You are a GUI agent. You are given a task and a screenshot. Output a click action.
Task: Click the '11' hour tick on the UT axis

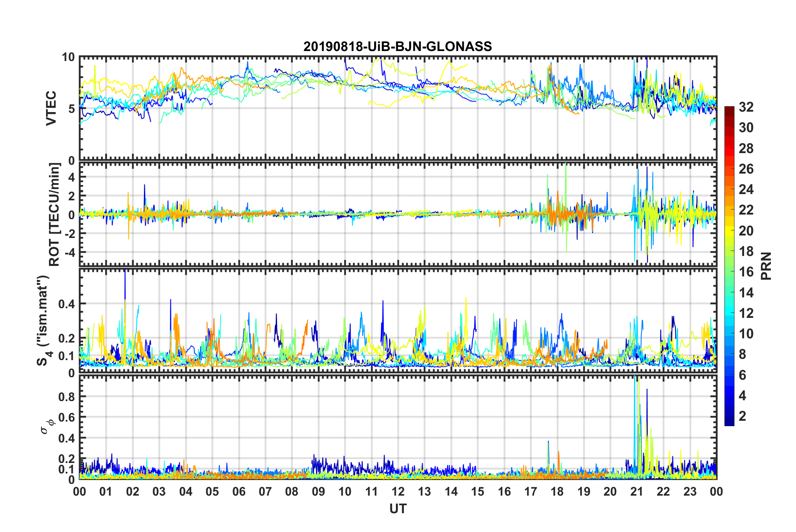[372, 491]
